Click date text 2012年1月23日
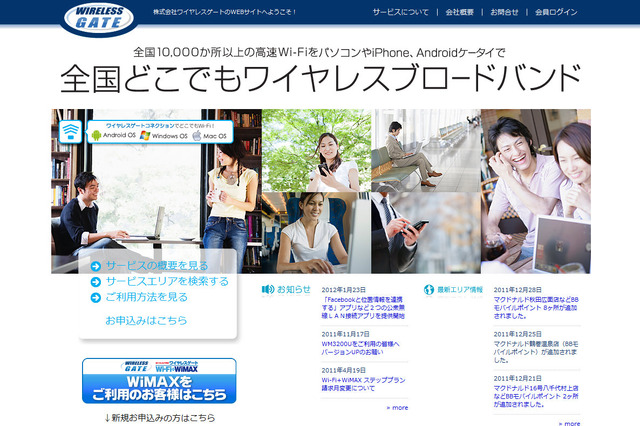This screenshot has width=640, height=426. click(344, 290)
